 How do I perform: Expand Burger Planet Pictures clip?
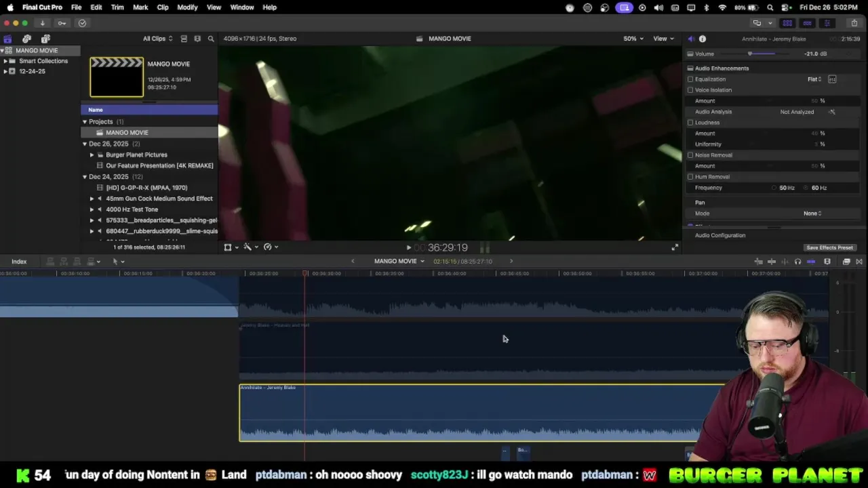pyautogui.click(x=92, y=155)
